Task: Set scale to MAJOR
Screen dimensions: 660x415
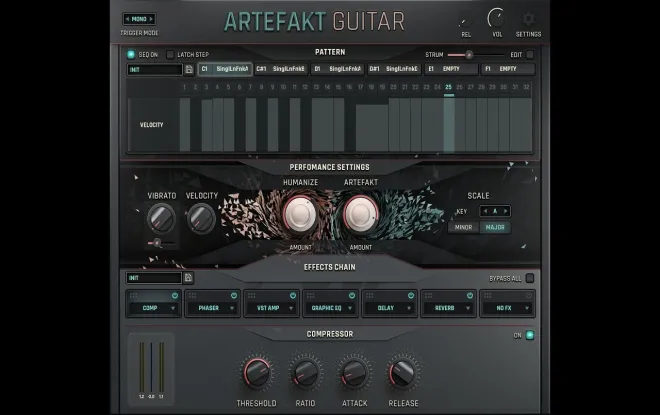Action: 495,227
